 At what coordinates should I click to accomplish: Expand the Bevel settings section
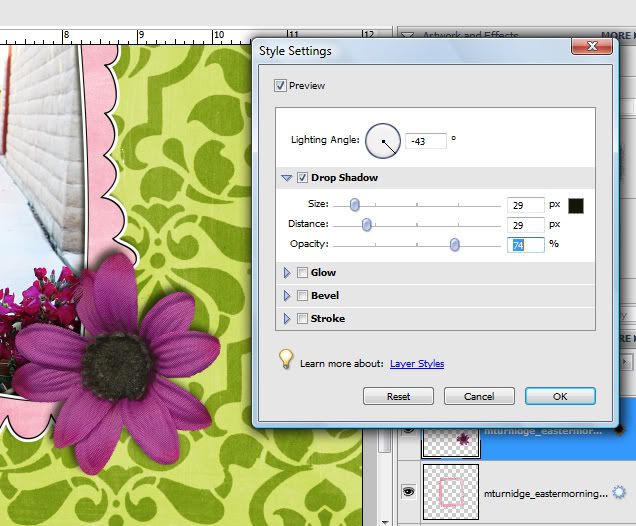point(287,296)
